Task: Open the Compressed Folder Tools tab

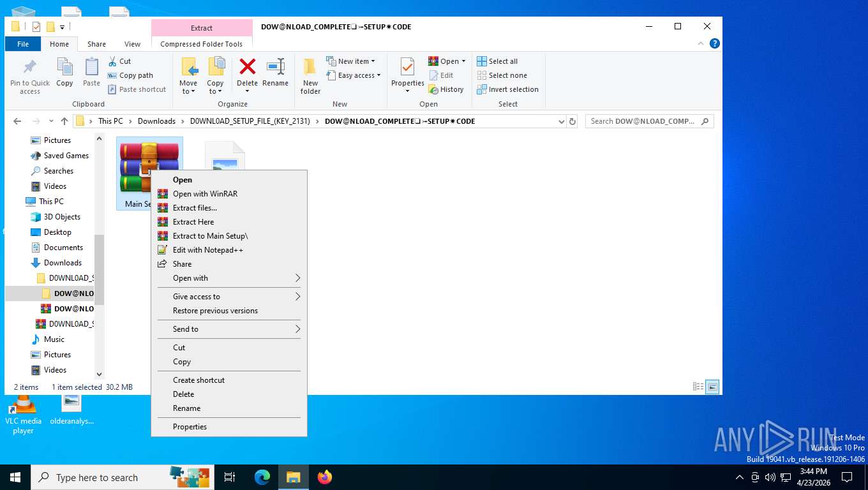Action: 201,44
